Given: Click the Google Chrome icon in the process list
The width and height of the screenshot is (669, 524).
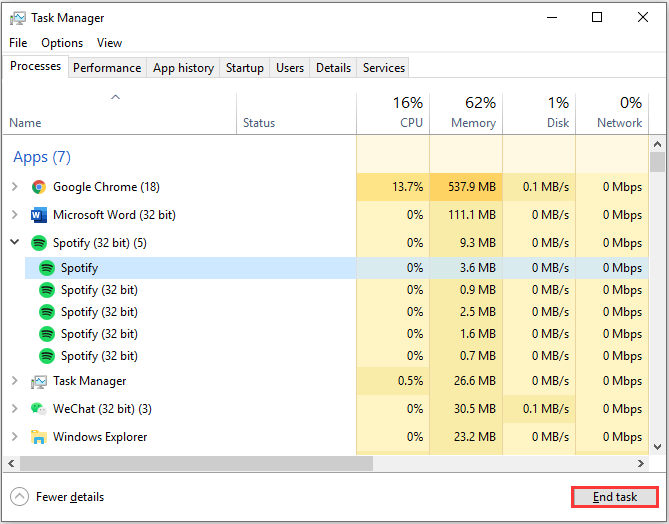Looking at the screenshot, I should pyautogui.click(x=39, y=187).
